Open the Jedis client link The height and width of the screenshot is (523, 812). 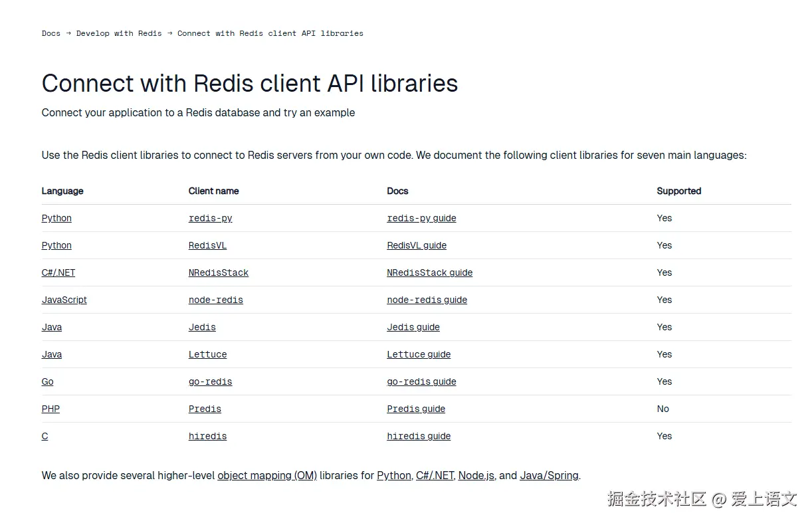pos(202,327)
